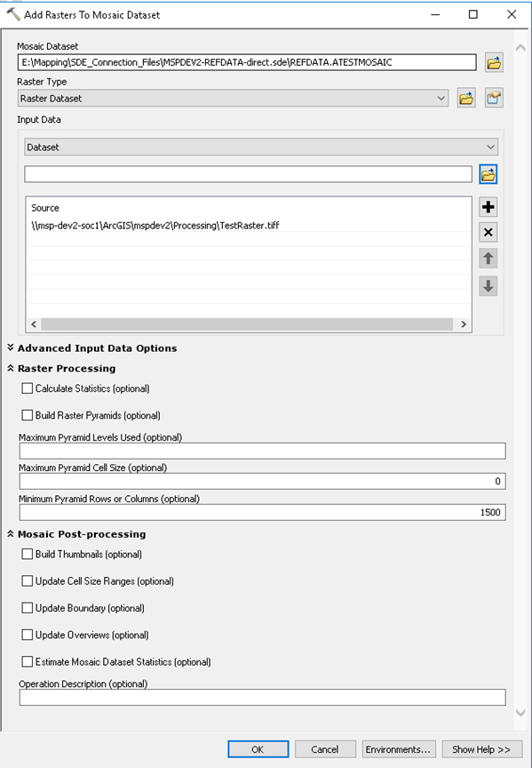532x768 pixels.
Task: Browse for input dataset folder icon
Action: tap(488, 174)
